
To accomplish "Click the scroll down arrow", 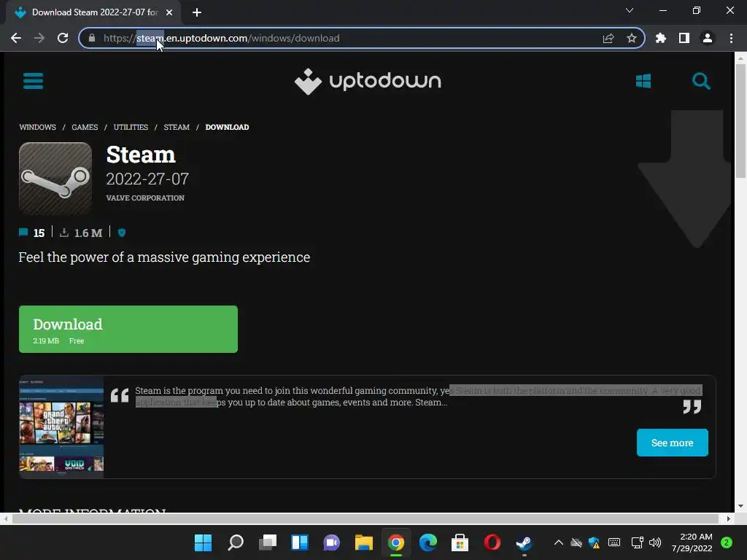I will [x=740, y=506].
